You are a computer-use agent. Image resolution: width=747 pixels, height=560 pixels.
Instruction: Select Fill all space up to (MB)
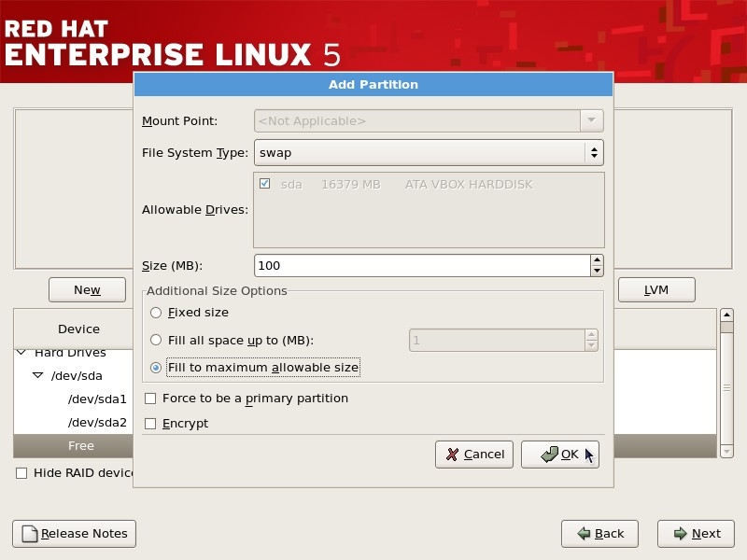coord(156,340)
